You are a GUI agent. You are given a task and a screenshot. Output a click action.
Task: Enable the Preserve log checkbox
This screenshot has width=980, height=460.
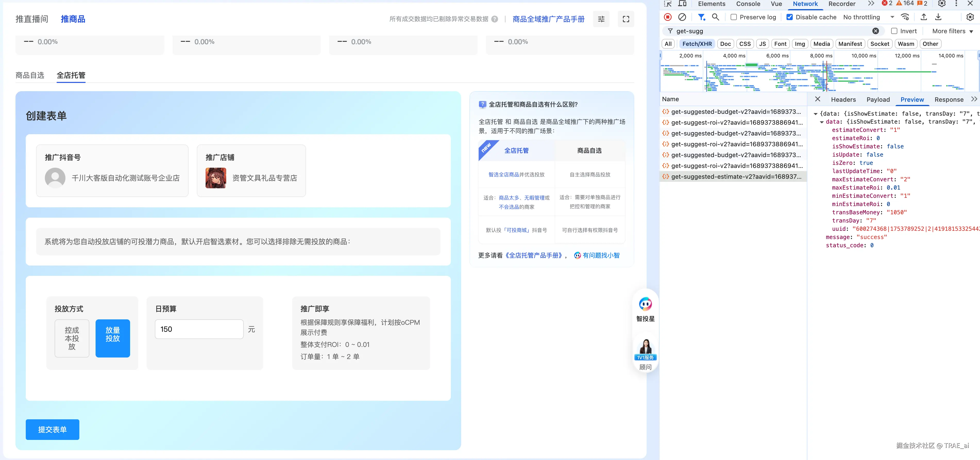tap(733, 17)
